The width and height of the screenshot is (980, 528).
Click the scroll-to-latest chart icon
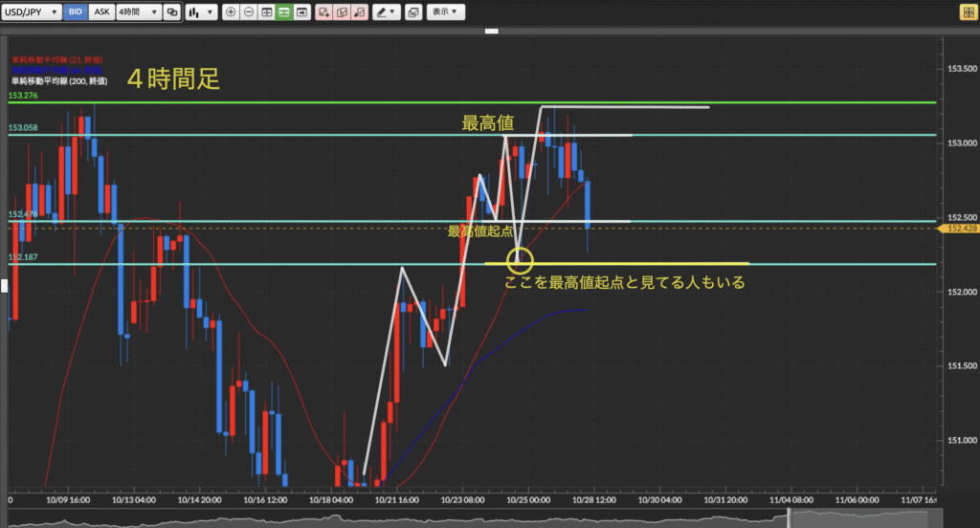tap(301, 12)
